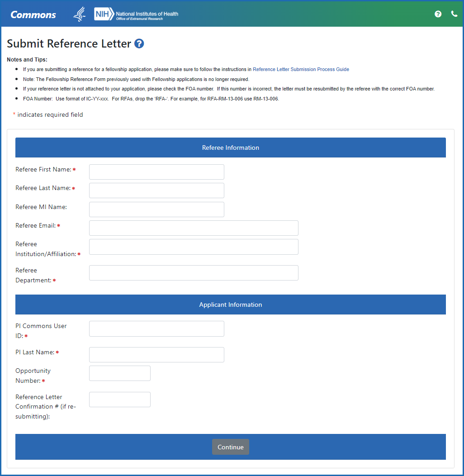This screenshot has width=464, height=476.
Task: Open Reference Letter Submission Process Guide link
Action: pos(301,69)
